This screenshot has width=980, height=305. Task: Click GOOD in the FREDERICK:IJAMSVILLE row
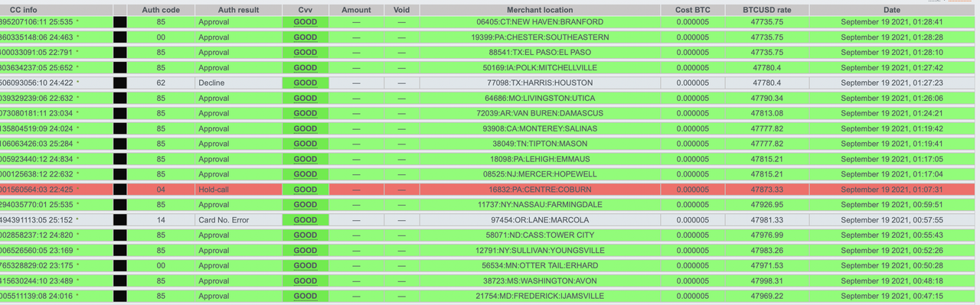[305, 297]
